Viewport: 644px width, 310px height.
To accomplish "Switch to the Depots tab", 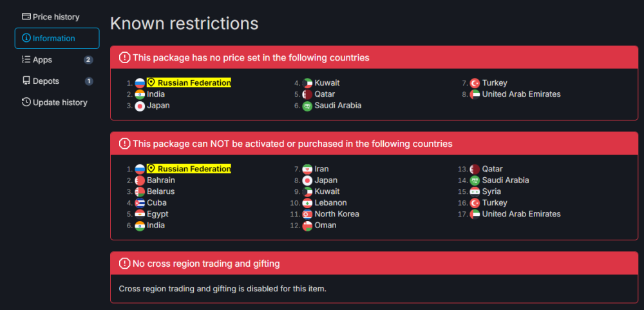I will [x=46, y=81].
